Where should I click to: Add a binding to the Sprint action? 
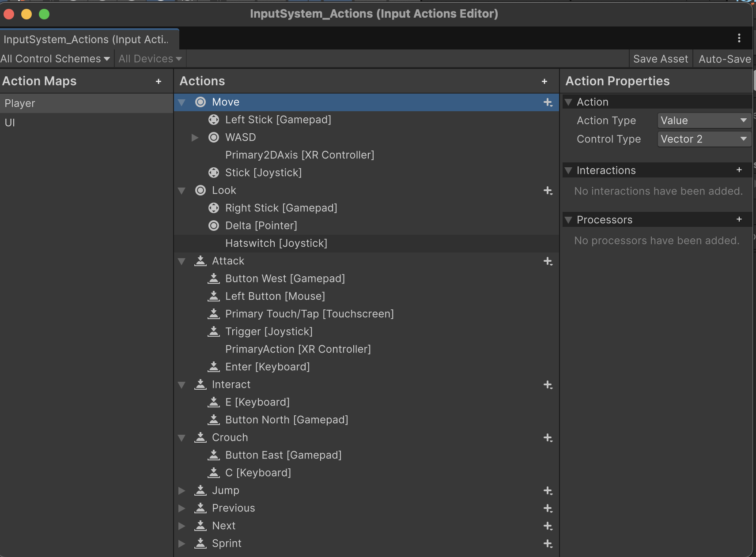[548, 543]
